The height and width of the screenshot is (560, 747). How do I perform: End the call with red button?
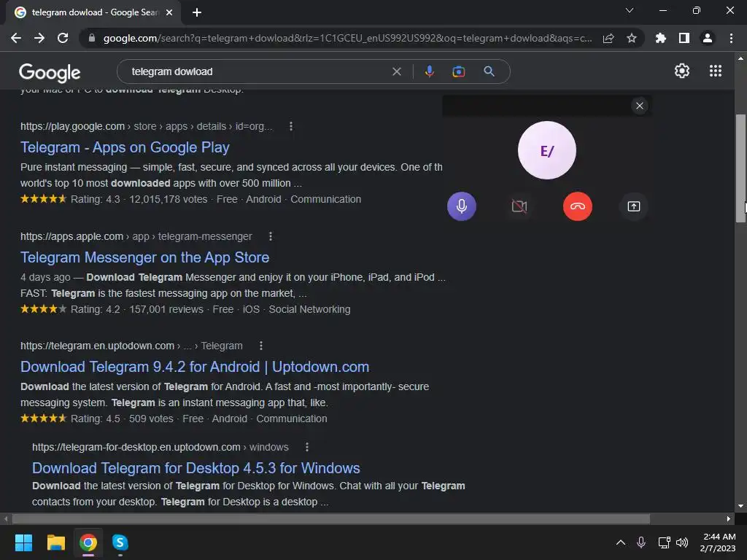[578, 206]
